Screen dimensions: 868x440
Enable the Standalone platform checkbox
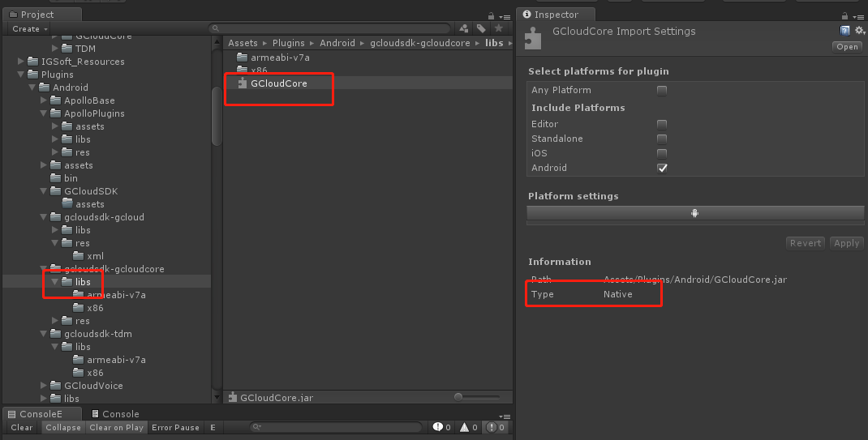(x=661, y=139)
